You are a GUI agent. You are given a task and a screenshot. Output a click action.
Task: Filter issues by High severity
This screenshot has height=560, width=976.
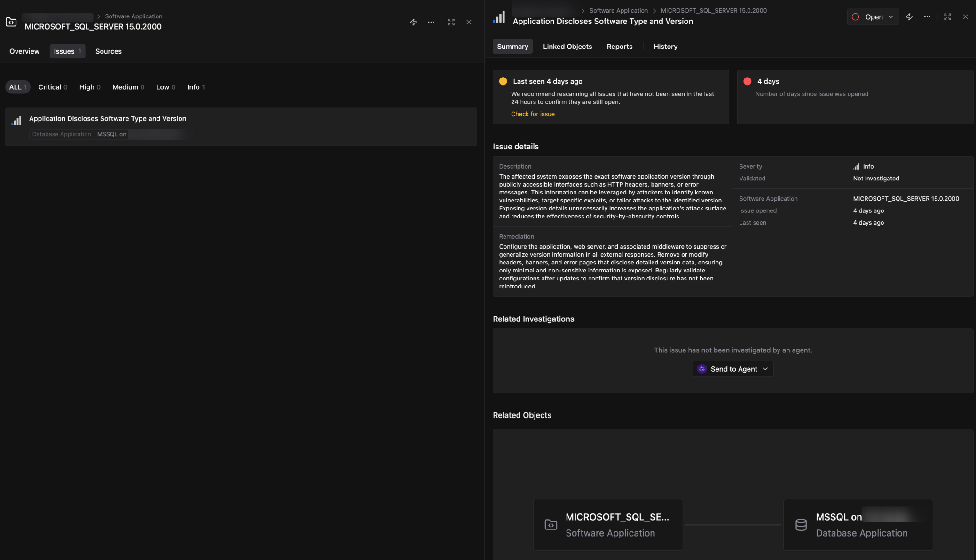pyautogui.click(x=90, y=87)
